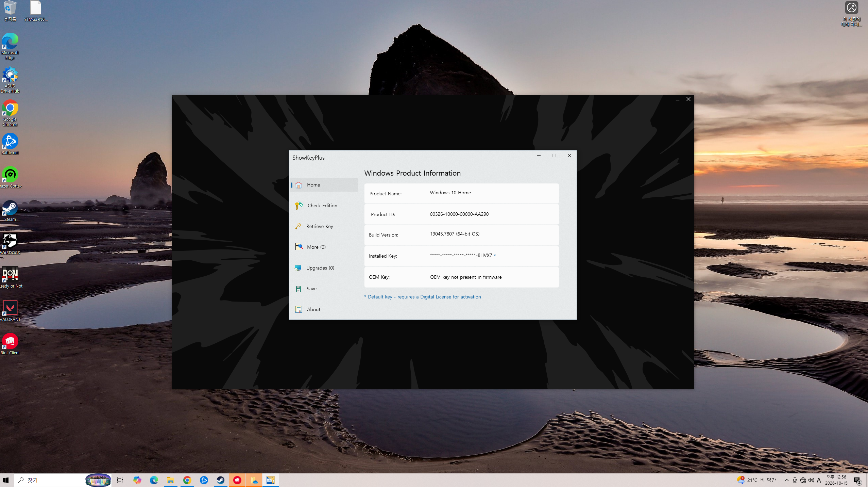Open Copilot from the taskbar

point(137,480)
